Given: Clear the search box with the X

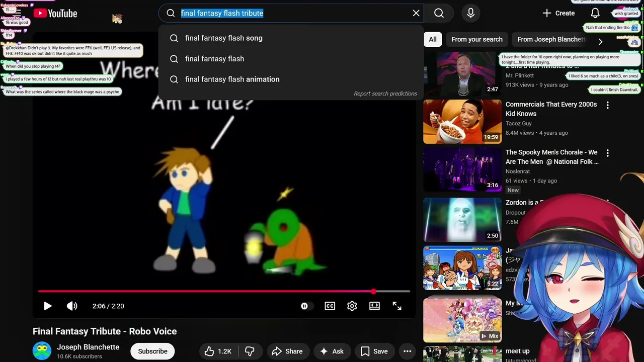Looking at the screenshot, I should tap(416, 13).
